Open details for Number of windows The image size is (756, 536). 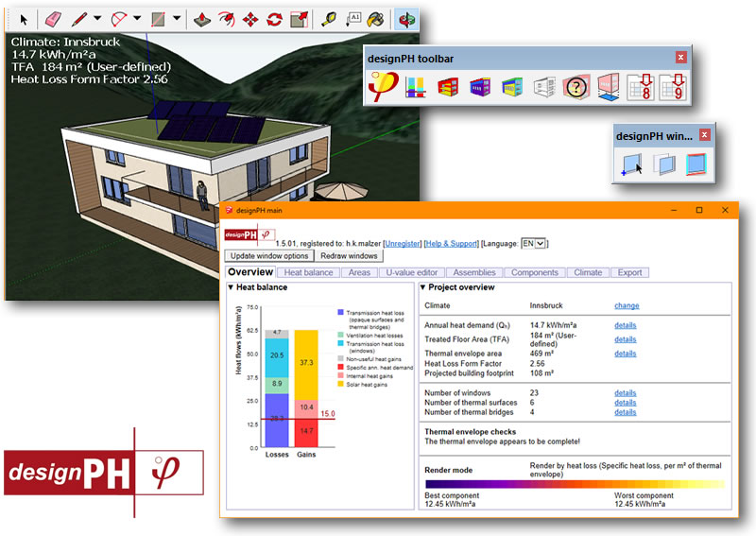coord(626,393)
